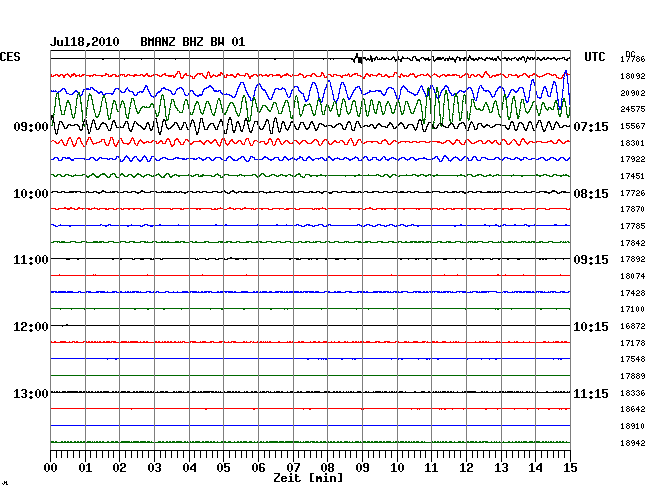Click minute label 05 on time axis

pos(223,468)
